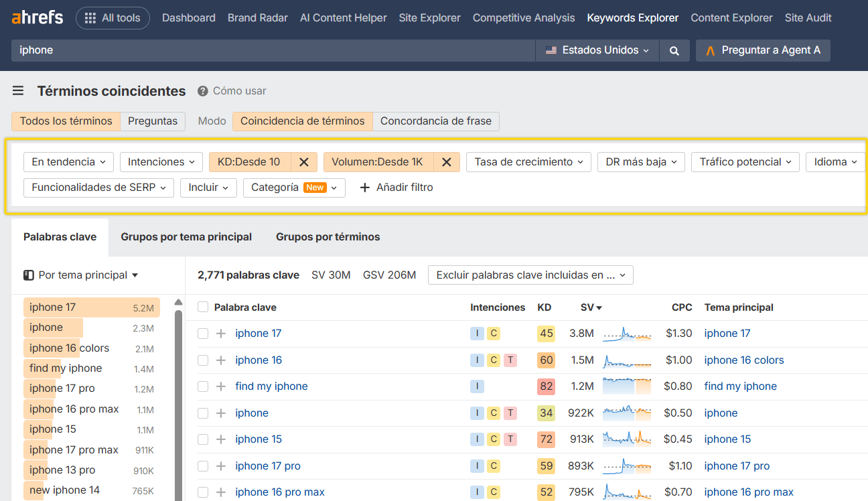Click the Cómo usar help icon
The width and height of the screenshot is (868, 501).
pyautogui.click(x=202, y=91)
